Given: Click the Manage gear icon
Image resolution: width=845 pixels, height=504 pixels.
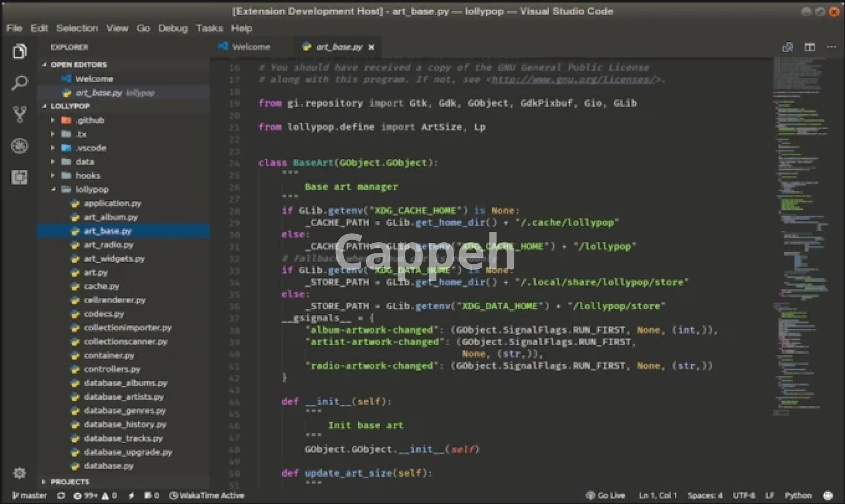Looking at the screenshot, I should [x=19, y=473].
